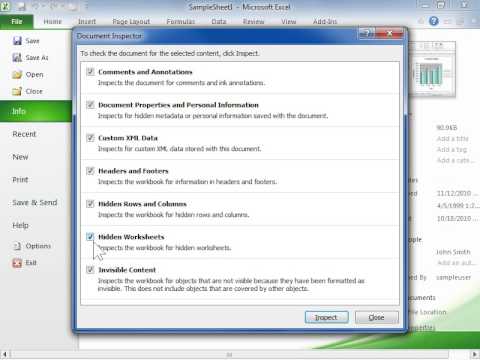Viewport: 480px width, 360px height.
Task: Open the File tab
Action: (x=17, y=22)
